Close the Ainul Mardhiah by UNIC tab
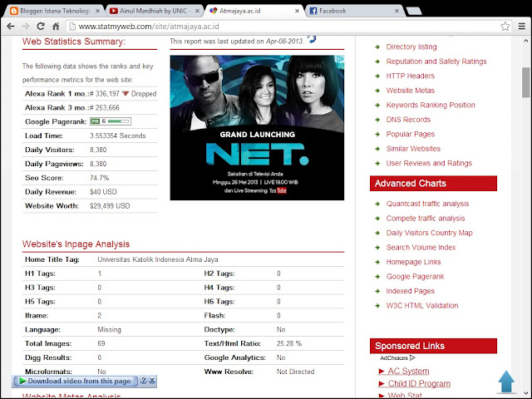Viewport: 532px width, 399px height. (x=197, y=11)
